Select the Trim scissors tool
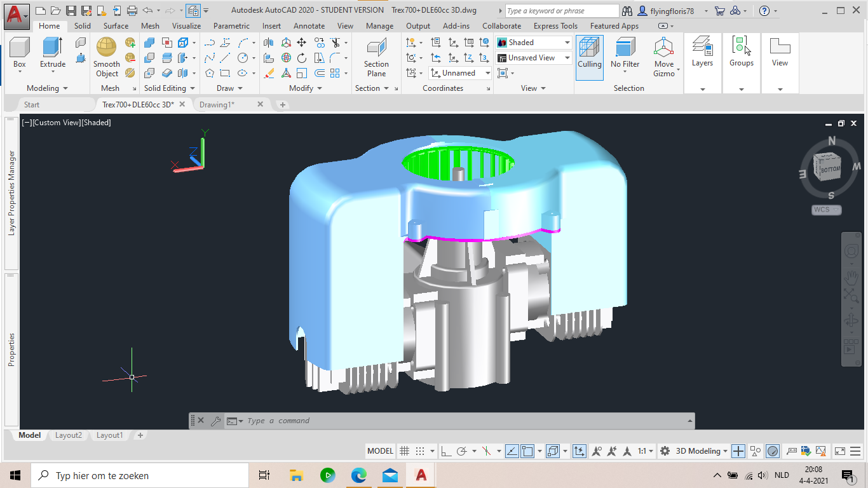The image size is (868, 488). [335, 43]
